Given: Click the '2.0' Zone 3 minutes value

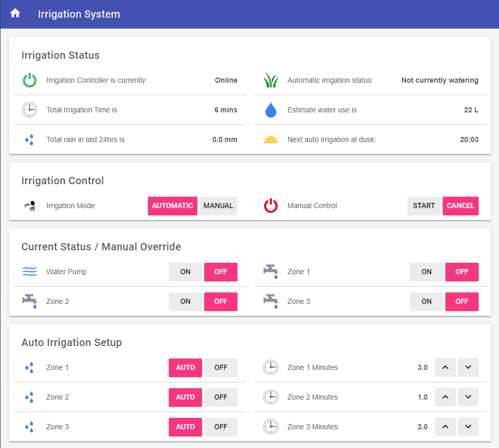Looking at the screenshot, I should [x=422, y=427].
